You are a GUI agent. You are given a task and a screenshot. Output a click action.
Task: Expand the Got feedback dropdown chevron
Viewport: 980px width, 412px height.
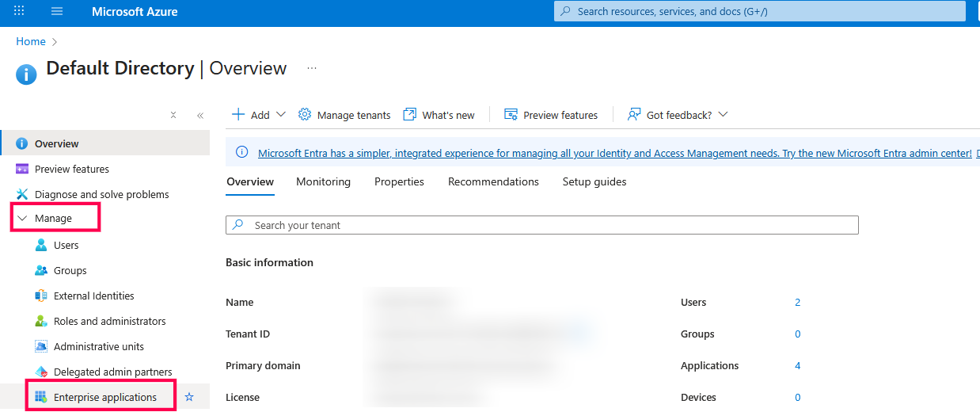tap(723, 115)
